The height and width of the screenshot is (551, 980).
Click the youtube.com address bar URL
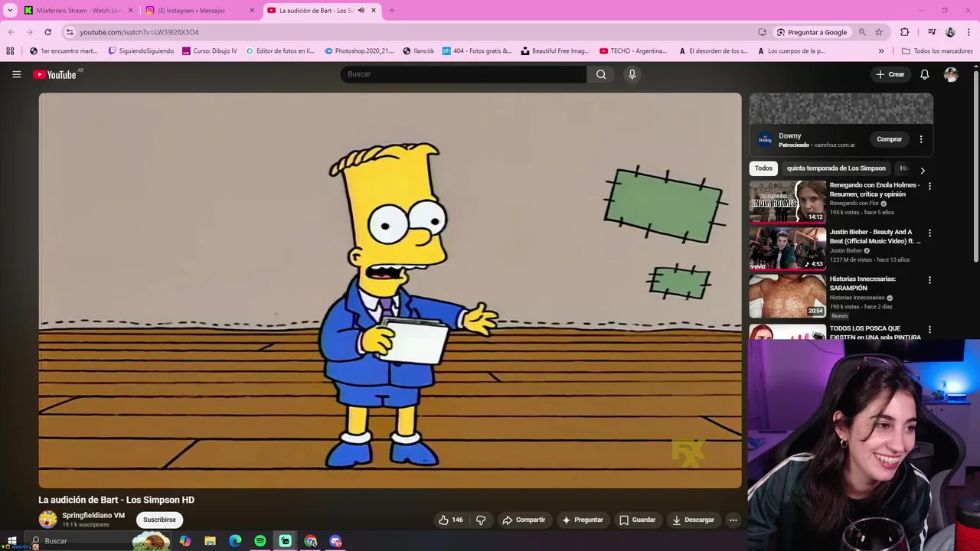pyautogui.click(x=139, y=32)
